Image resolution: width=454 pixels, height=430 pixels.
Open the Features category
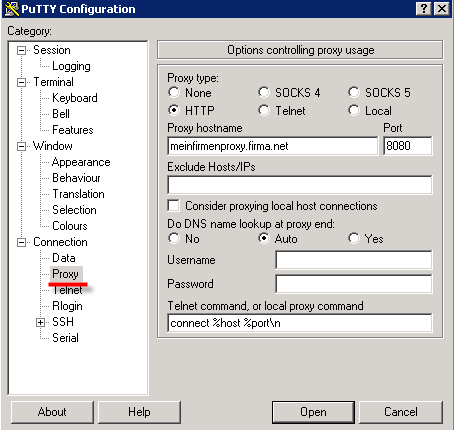73,130
